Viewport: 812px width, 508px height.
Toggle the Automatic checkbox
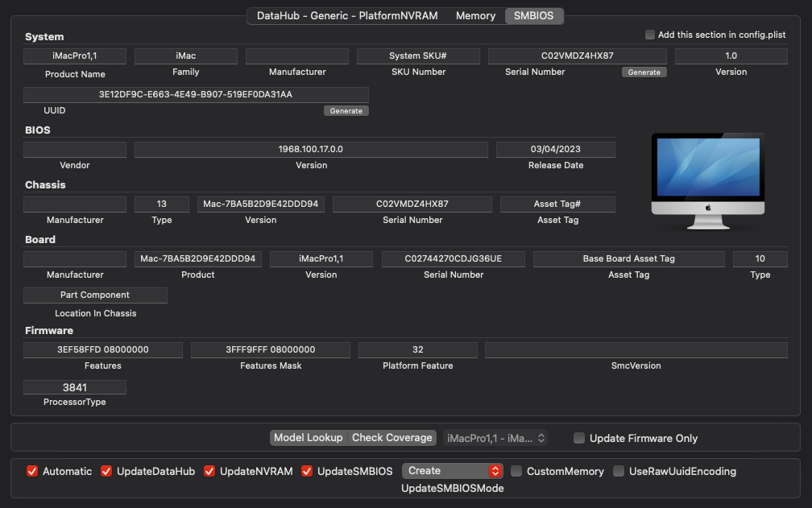[x=31, y=471]
